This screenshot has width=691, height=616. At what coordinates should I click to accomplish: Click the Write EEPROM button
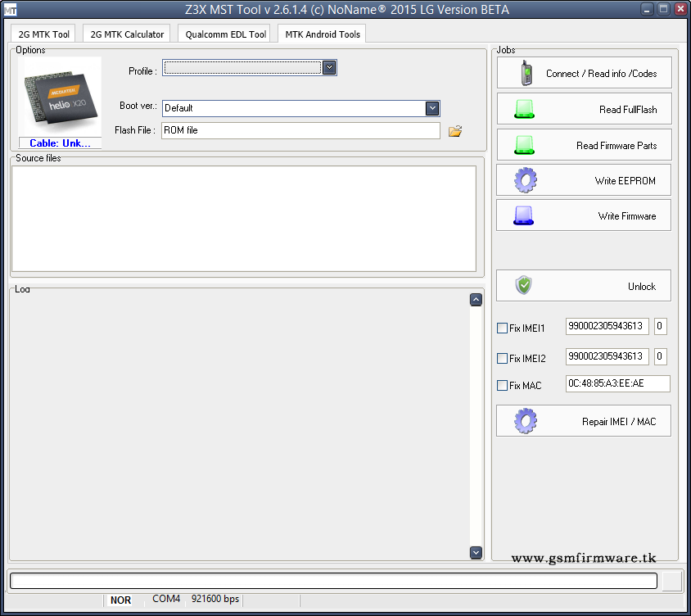584,180
